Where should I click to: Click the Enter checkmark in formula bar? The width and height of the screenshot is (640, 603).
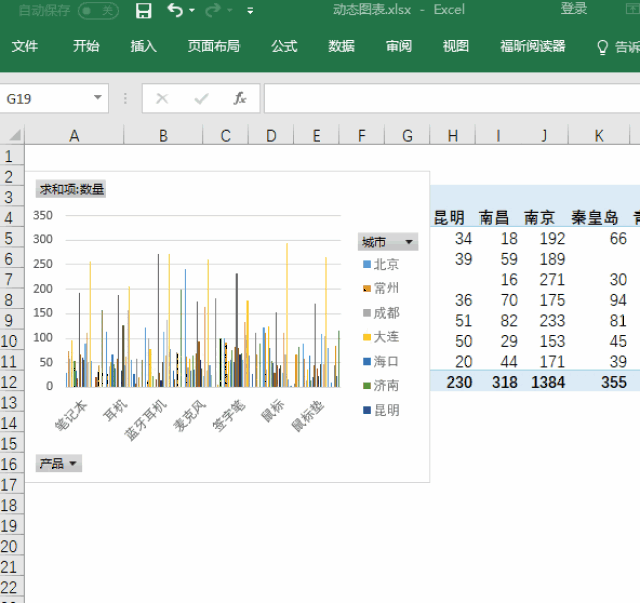tap(201, 99)
